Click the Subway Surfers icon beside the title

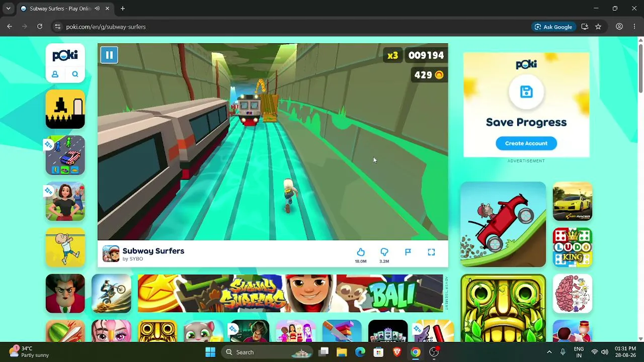(111, 254)
